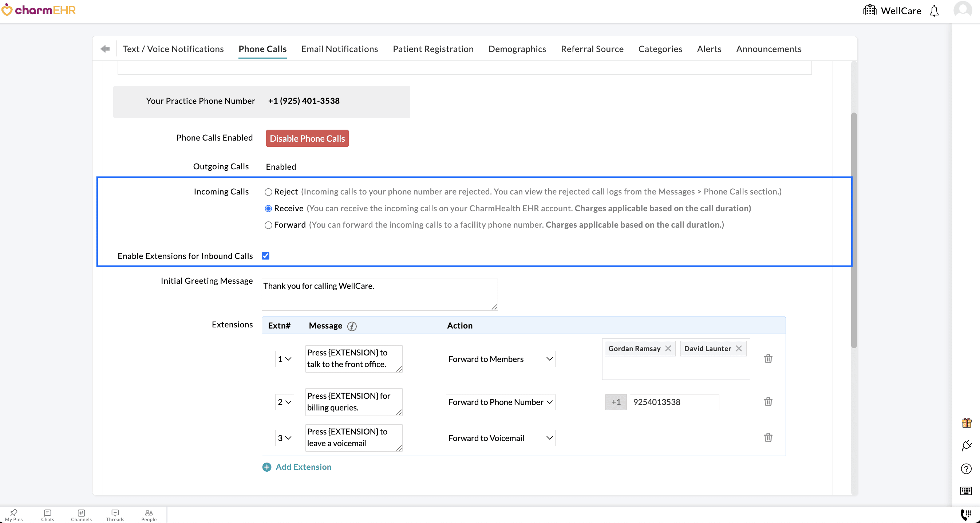Open the Forward to Phone Number dropdown
980x523 pixels.
[x=500, y=402]
